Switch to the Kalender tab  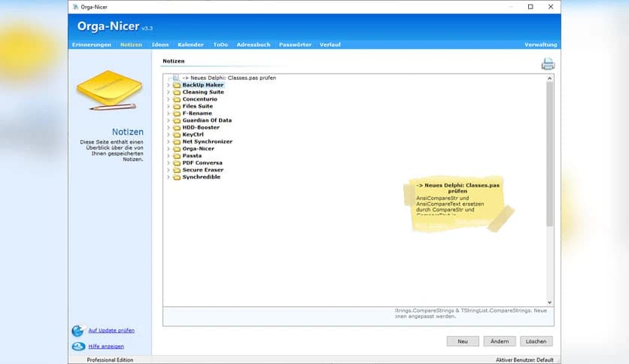tap(190, 45)
